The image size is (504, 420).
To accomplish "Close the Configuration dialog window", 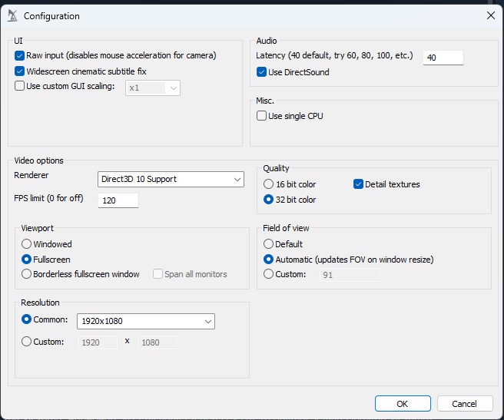I will tap(490, 15).
